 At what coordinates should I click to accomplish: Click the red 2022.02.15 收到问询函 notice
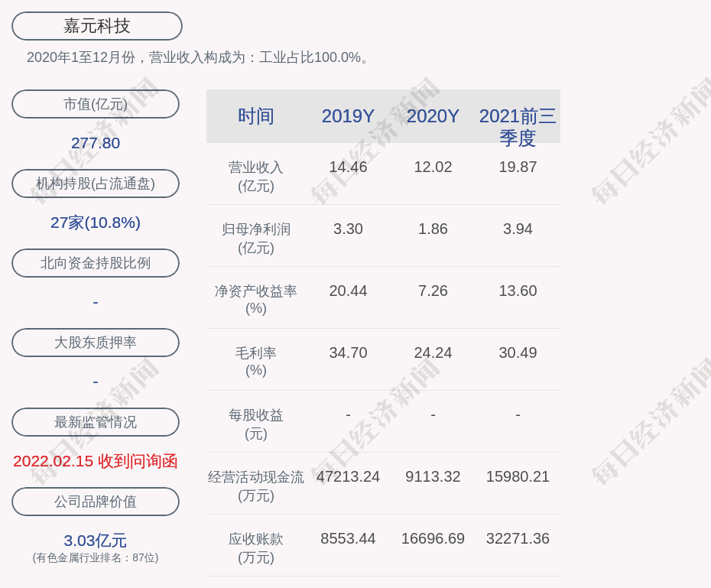coord(96,461)
